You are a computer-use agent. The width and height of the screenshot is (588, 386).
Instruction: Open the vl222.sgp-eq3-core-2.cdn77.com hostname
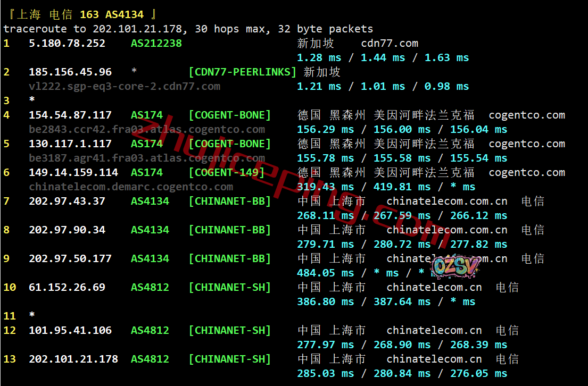pos(125,86)
